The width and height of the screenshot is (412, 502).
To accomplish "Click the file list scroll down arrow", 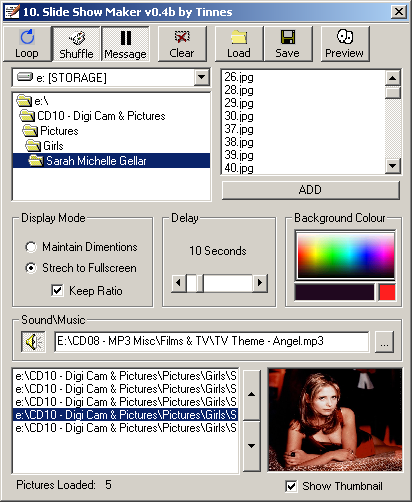I will click(393, 165).
